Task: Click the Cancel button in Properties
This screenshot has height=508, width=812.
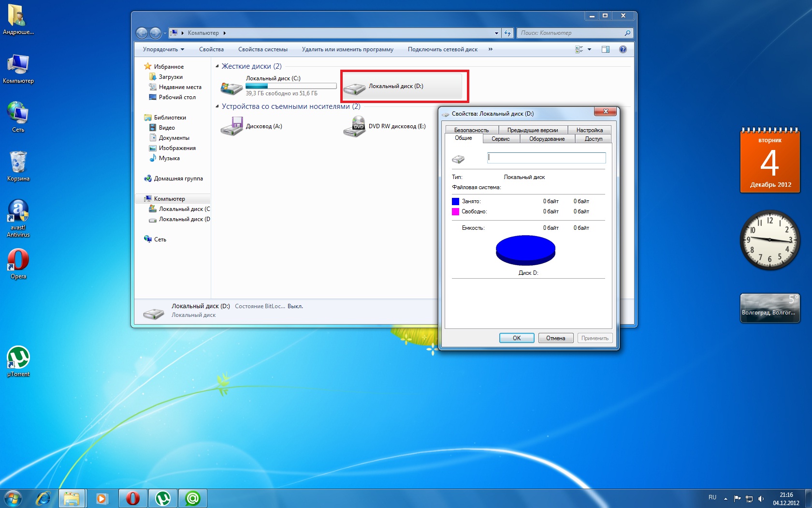Action: pyautogui.click(x=555, y=338)
